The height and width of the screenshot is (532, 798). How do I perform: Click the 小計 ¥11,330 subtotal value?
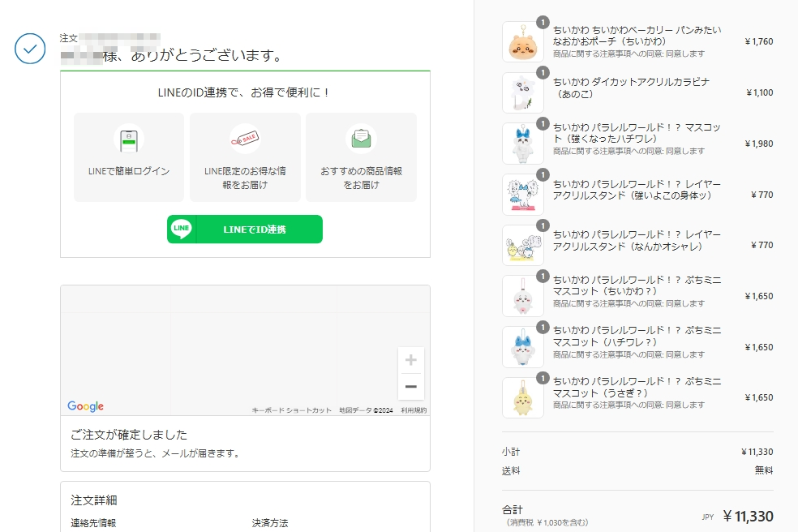pos(757,452)
